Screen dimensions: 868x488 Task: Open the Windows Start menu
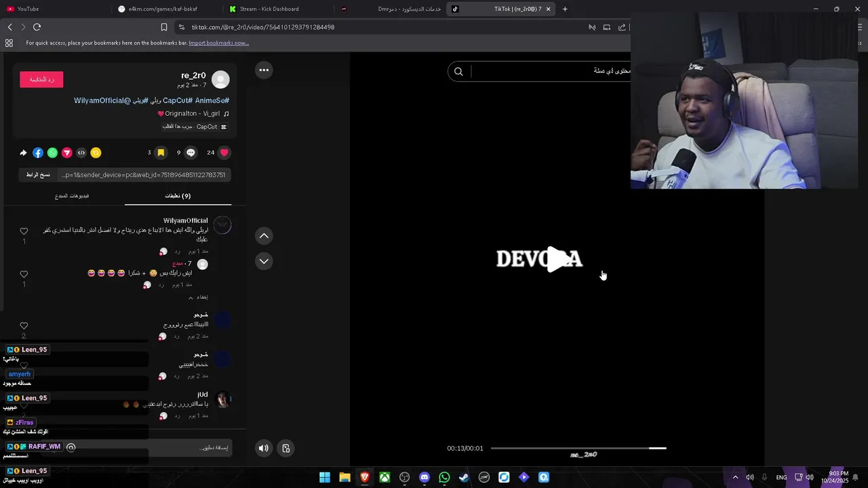coord(325,477)
